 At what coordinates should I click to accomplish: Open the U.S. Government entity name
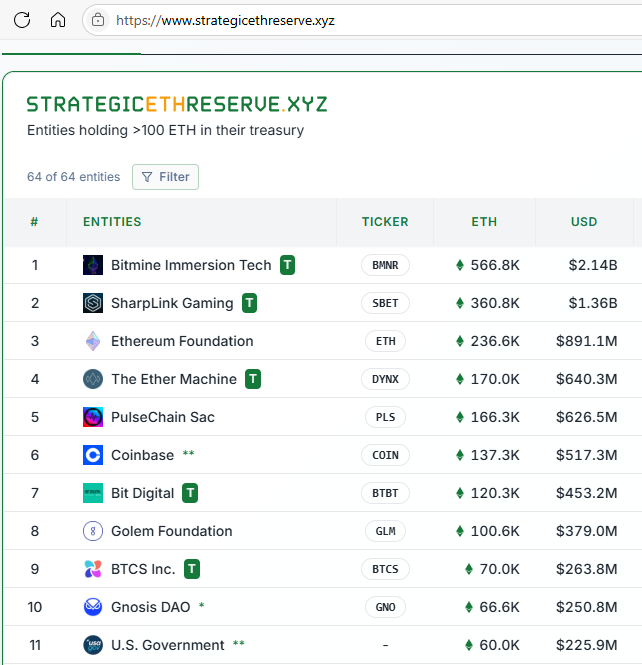coord(167,645)
